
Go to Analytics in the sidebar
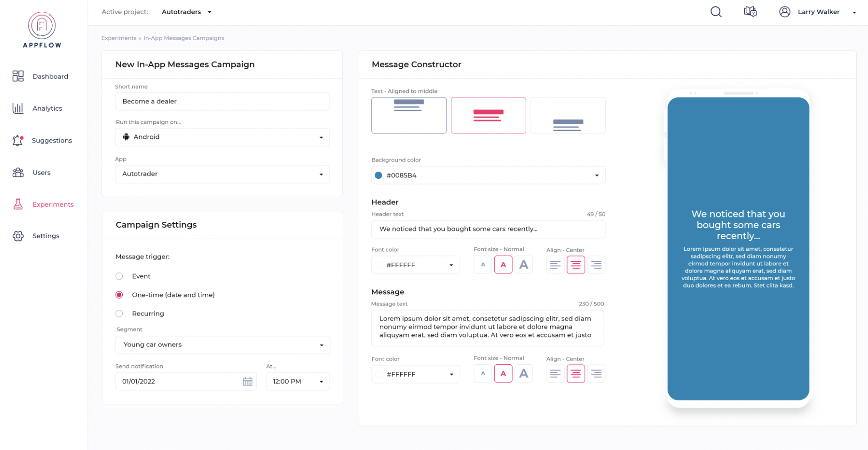(47, 108)
